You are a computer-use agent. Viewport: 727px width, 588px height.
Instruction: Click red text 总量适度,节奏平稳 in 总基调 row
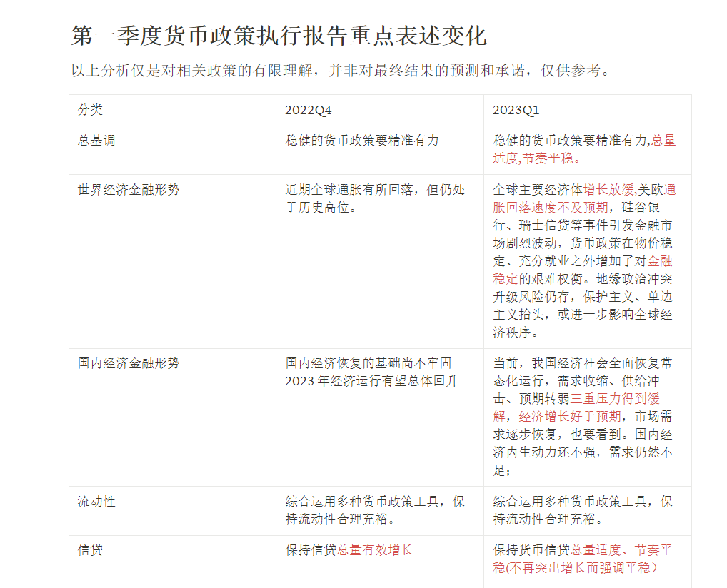coord(584,149)
